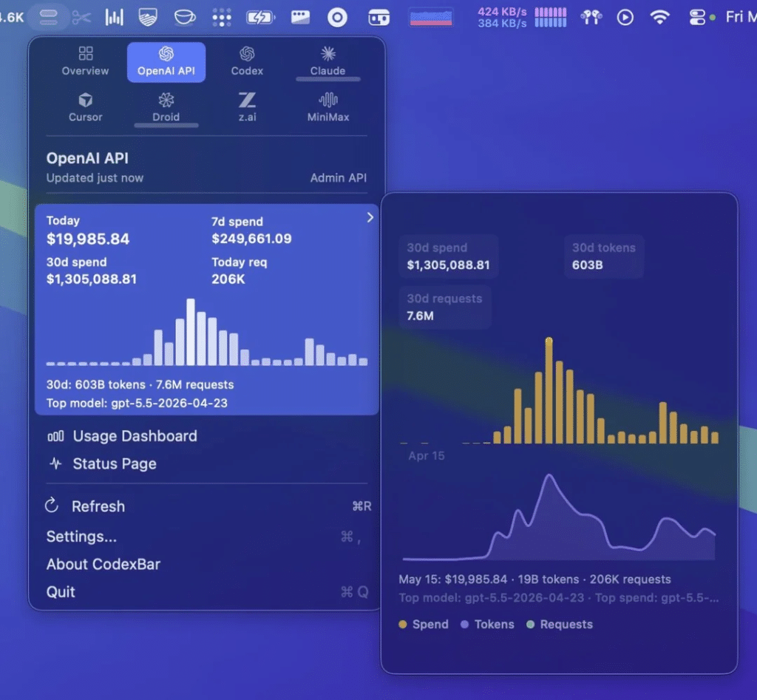Toggle the Requests legend series
Image resolution: width=757 pixels, height=700 pixels.
(x=560, y=625)
